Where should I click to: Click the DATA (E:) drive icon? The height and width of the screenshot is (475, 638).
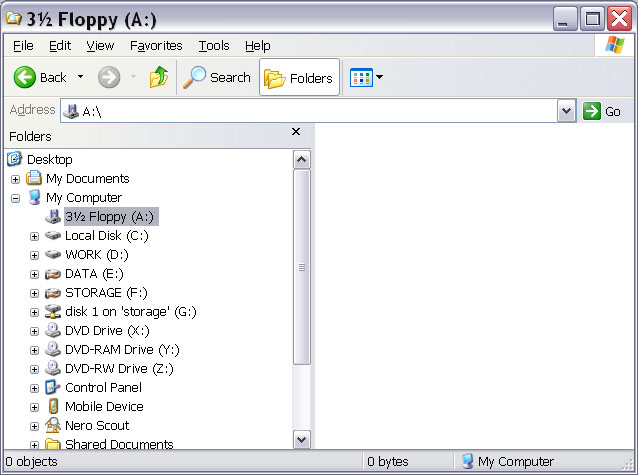click(53, 274)
